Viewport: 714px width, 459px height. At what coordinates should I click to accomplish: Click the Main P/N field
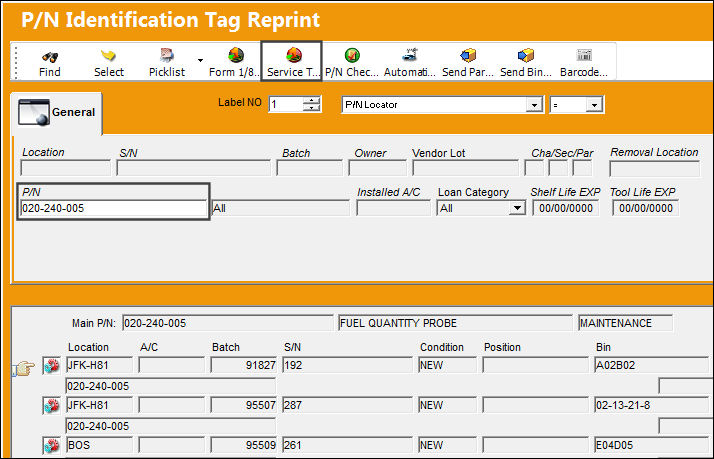228,323
